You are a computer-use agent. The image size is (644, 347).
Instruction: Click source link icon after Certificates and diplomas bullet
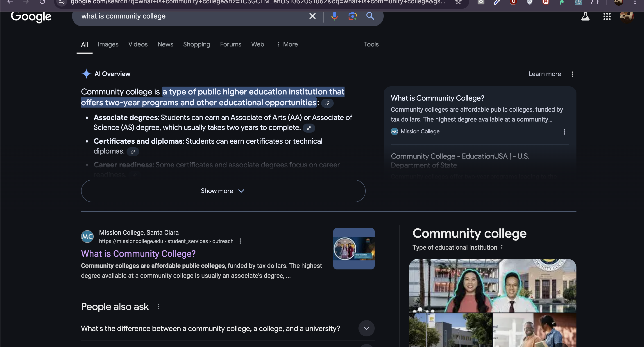click(x=133, y=152)
